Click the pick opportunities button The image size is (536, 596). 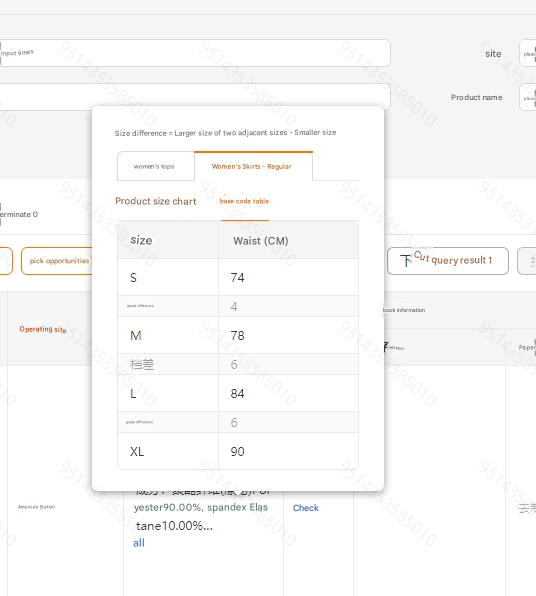[57, 261]
